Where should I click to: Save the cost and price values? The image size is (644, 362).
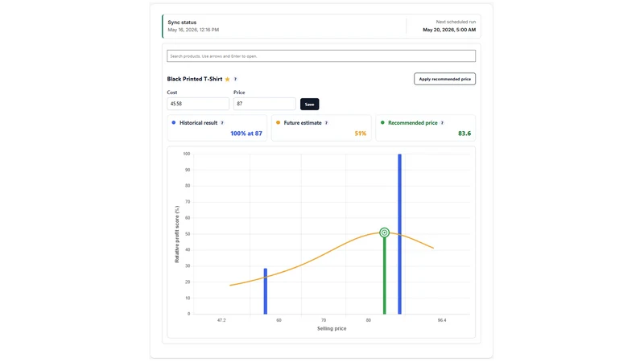click(309, 105)
